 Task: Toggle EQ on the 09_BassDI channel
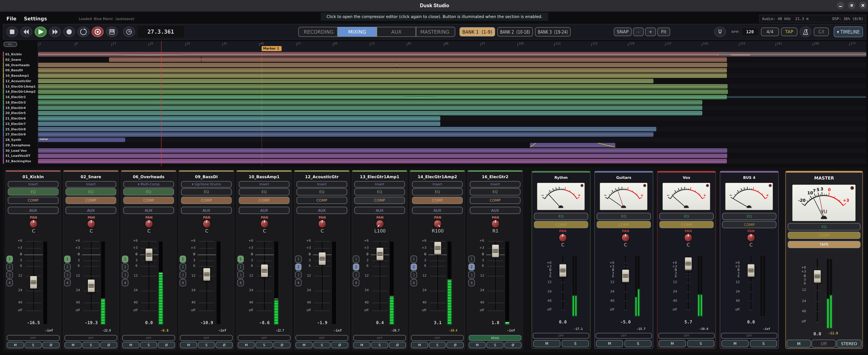206,192
